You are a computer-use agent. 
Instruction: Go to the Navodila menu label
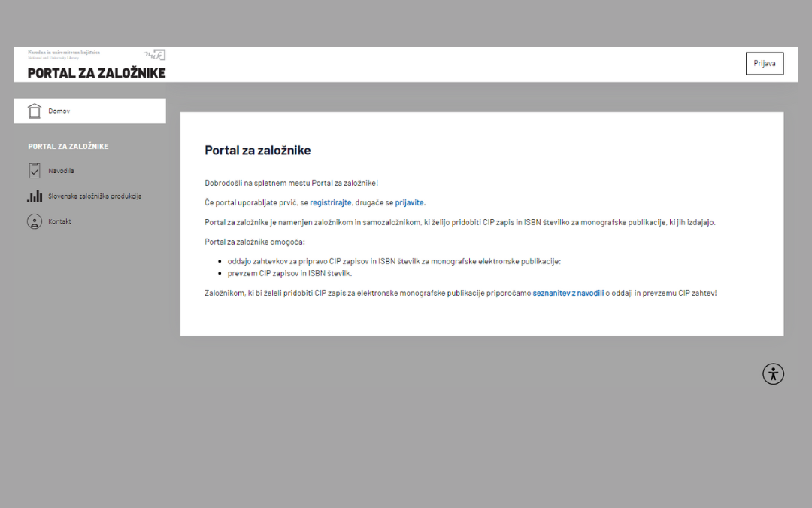coord(61,171)
